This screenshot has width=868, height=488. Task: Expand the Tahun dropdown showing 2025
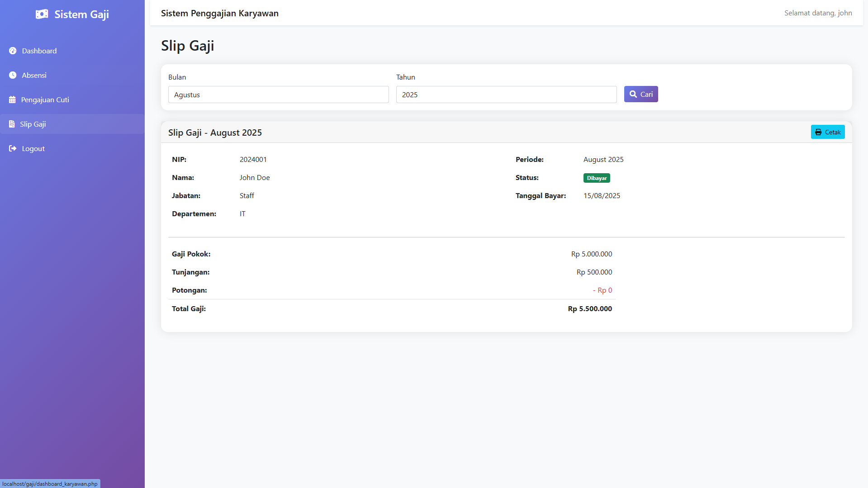(x=506, y=95)
